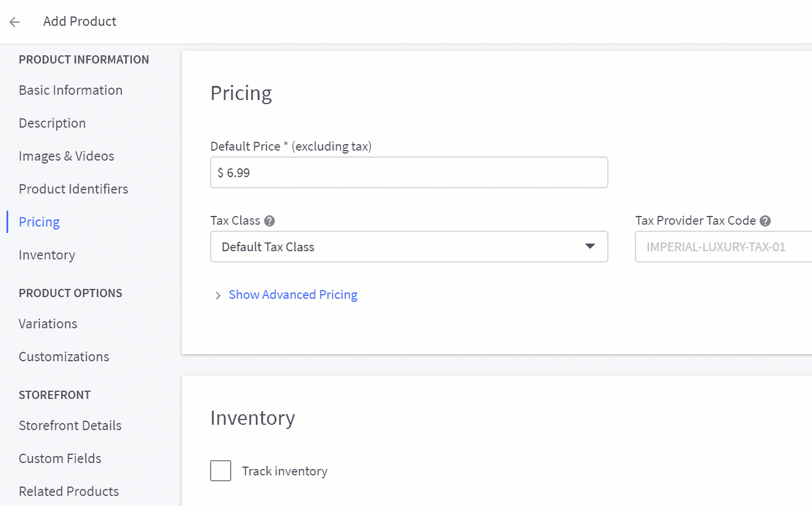Enable the Track inventory checkbox
This screenshot has width=812, height=506.
[221, 470]
